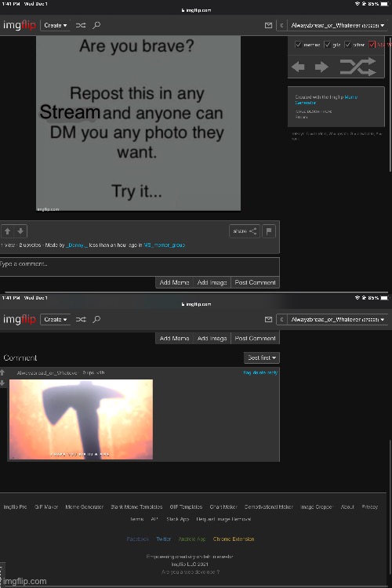Click Post Comment in the top screenshot
392x588 pixels.
[255, 282]
